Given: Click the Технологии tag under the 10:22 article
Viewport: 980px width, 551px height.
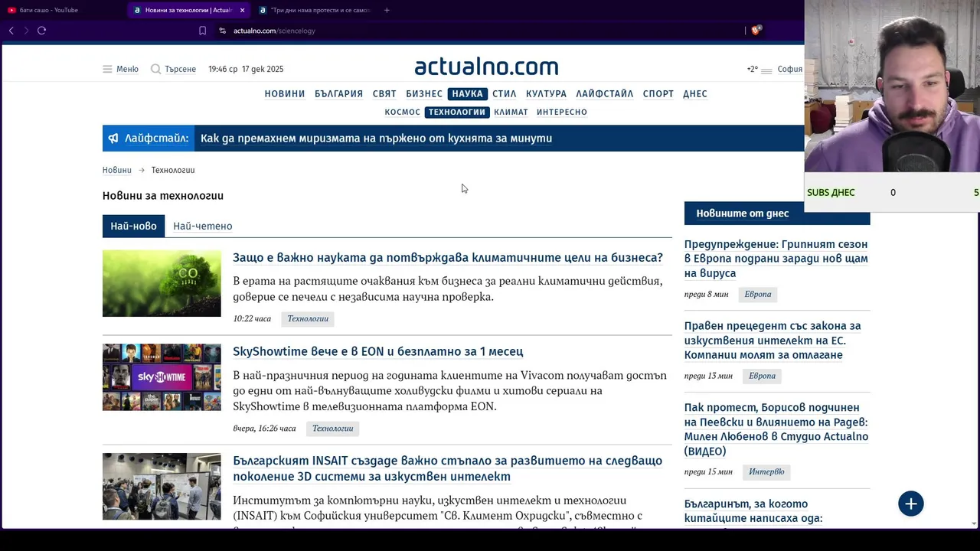Looking at the screenshot, I should (308, 319).
